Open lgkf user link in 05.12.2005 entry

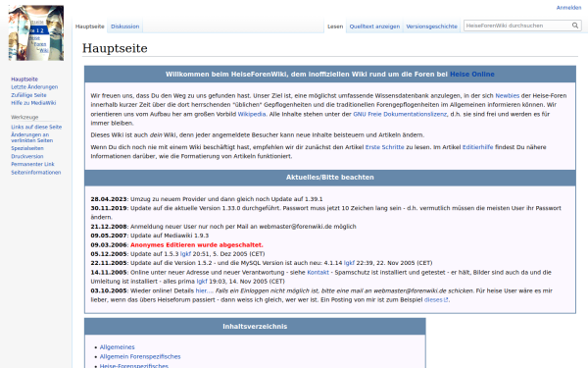coord(185,254)
